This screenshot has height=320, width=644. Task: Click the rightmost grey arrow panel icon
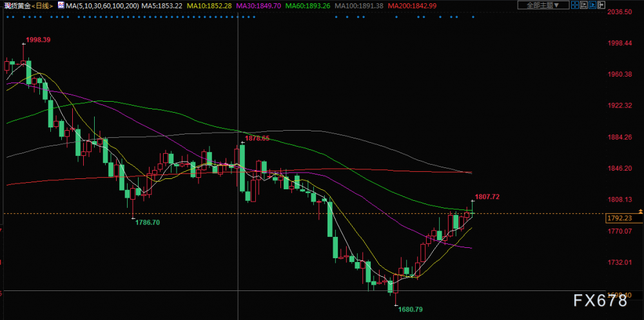pyautogui.click(x=601, y=5)
